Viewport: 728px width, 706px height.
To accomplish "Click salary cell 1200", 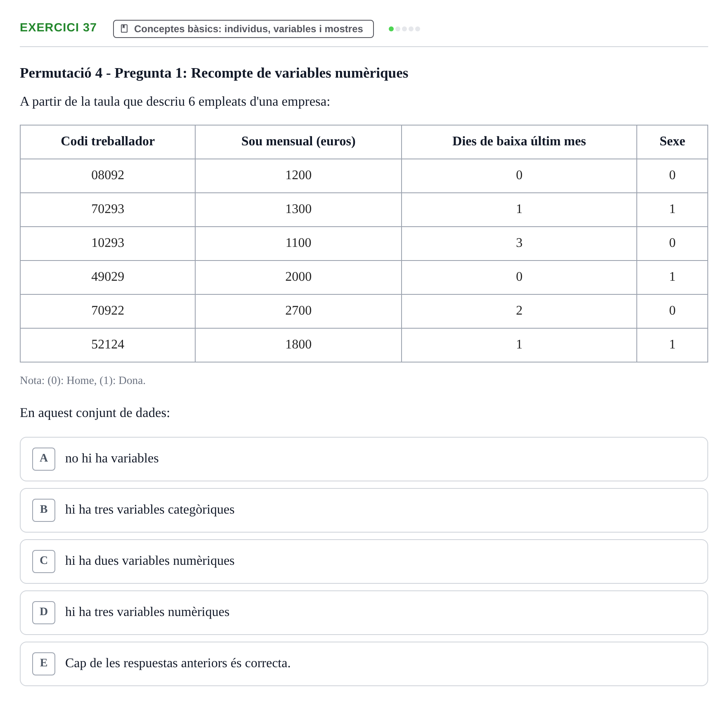I will click(298, 175).
